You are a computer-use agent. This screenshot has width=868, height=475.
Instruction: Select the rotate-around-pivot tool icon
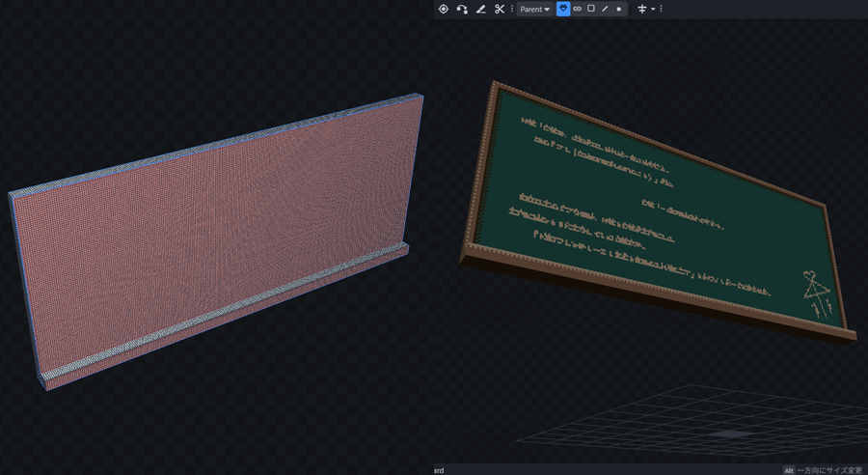[462, 9]
